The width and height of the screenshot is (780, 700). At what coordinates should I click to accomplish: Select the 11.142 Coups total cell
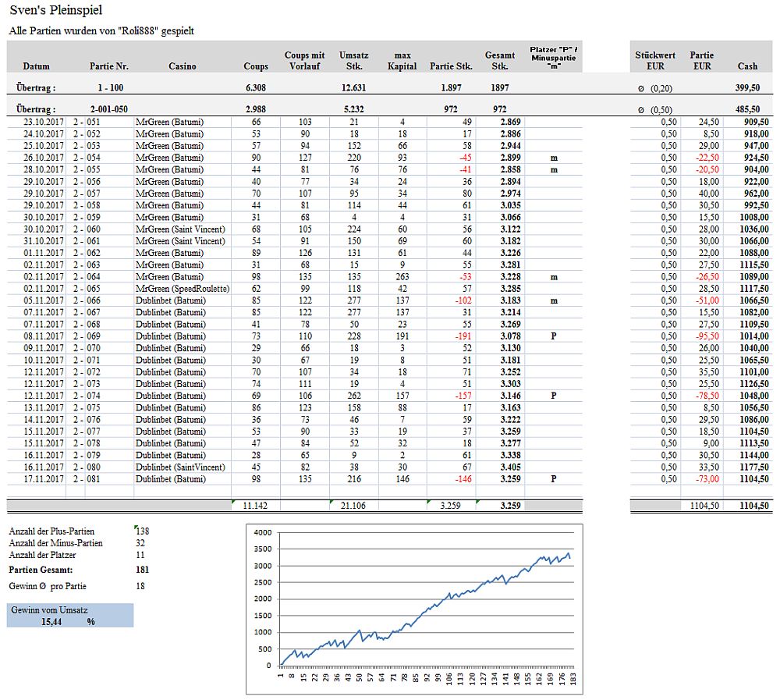tap(255, 506)
